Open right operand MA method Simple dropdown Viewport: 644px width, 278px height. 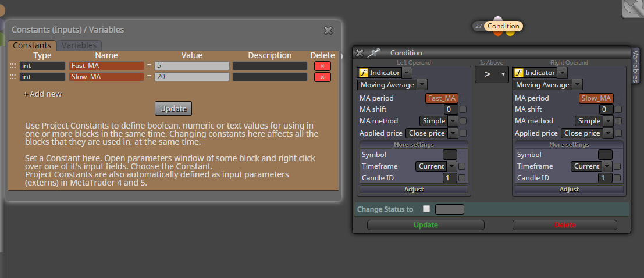coord(594,121)
